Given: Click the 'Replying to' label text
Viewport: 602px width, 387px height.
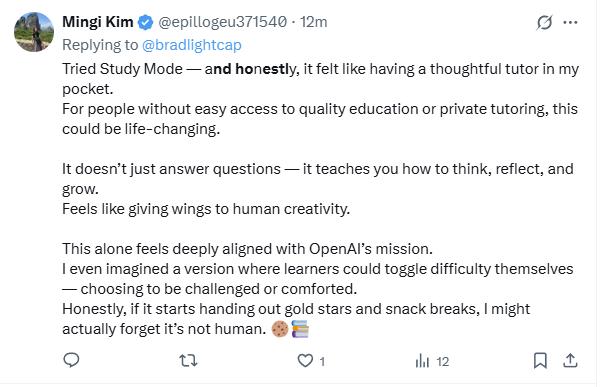Looking at the screenshot, I should click(x=100, y=45).
